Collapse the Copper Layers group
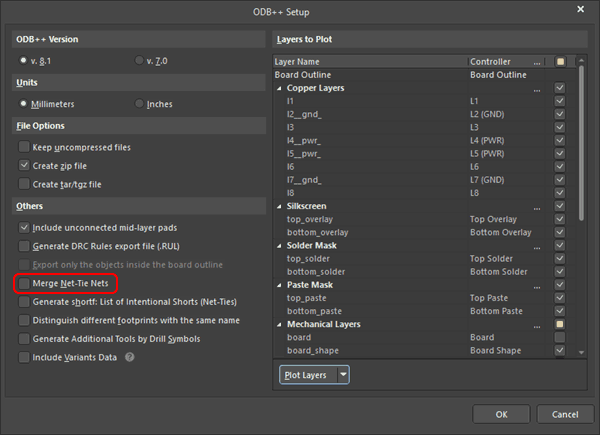 tap(281, 88)
